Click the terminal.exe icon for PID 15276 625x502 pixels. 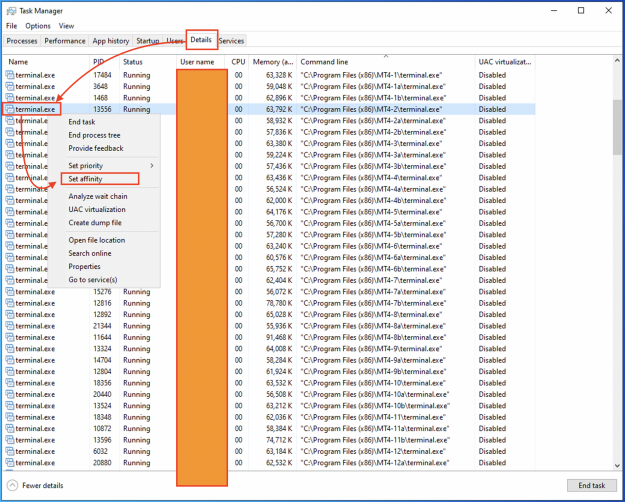tap(10, 292)
